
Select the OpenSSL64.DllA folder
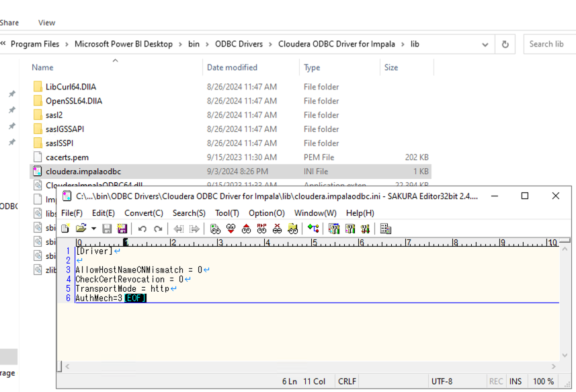[x=74, y=101]
